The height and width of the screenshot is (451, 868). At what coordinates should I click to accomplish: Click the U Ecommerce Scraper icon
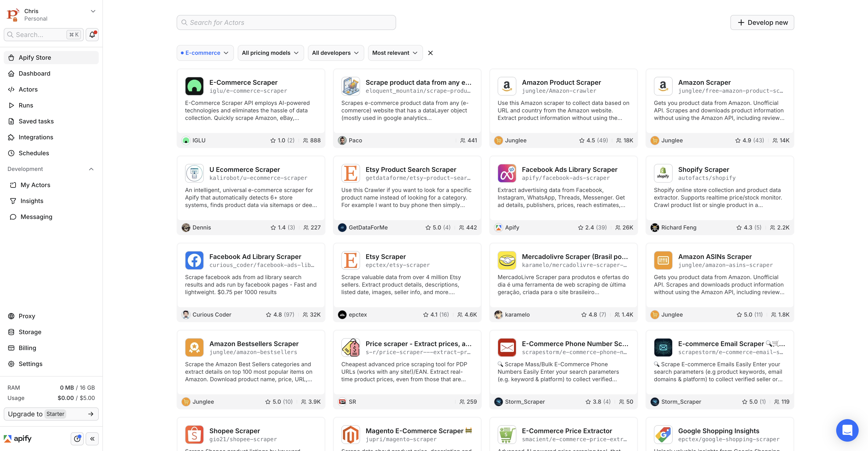coord(194,173)
